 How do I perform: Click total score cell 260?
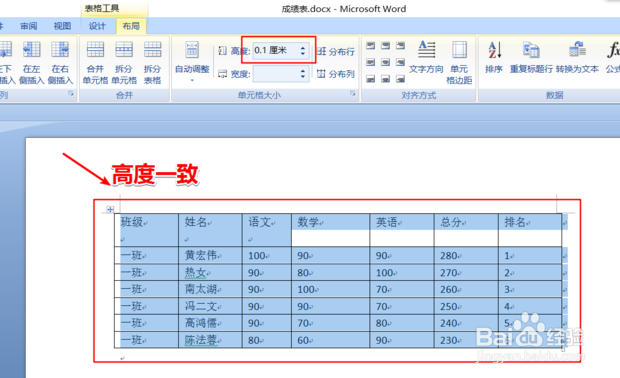pyautogui.click(x=466, y=289)
